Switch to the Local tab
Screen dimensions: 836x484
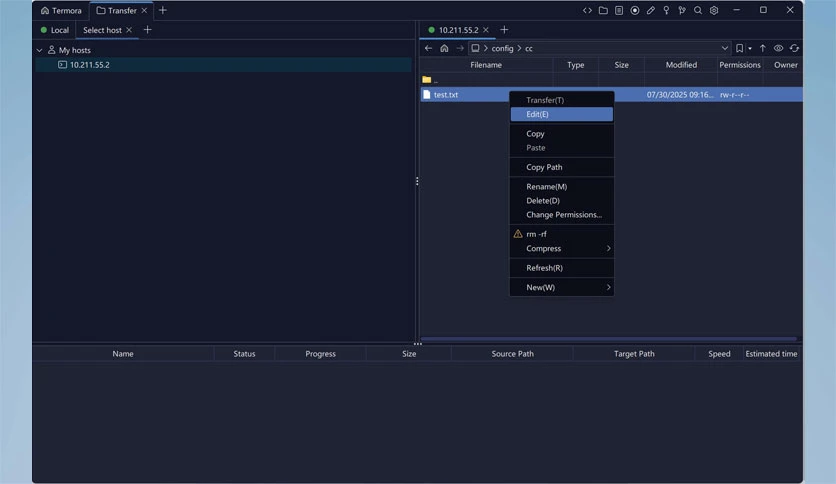tap(55, 30)
